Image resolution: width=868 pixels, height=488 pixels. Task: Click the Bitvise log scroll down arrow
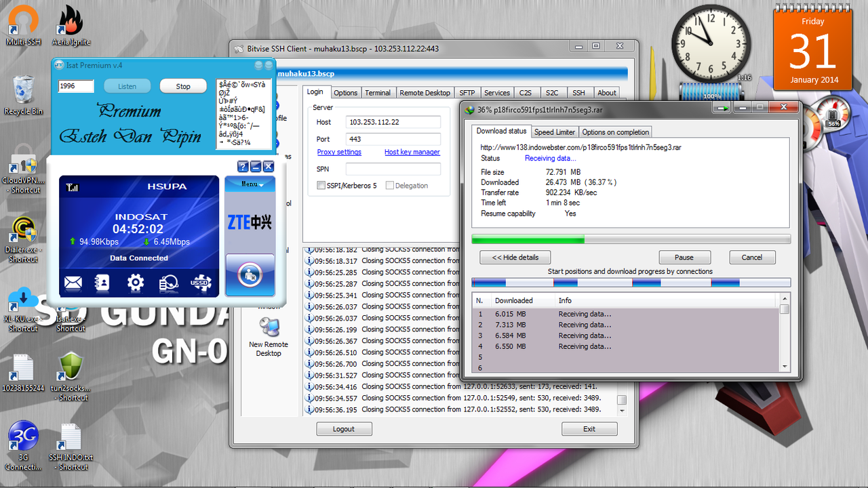click(621, 411)
